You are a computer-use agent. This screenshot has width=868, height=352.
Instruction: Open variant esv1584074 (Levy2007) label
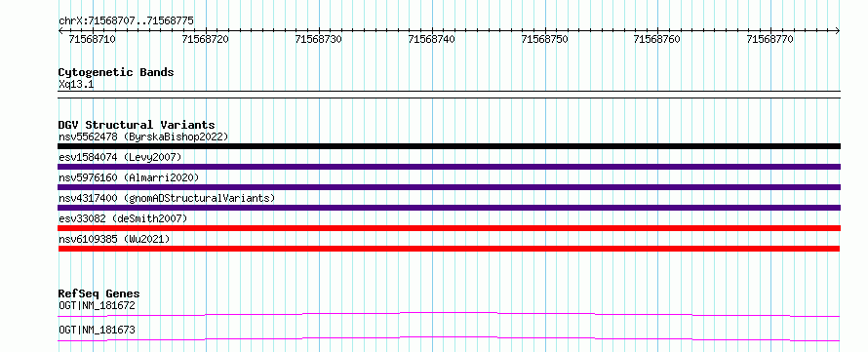tap(120, 157)
